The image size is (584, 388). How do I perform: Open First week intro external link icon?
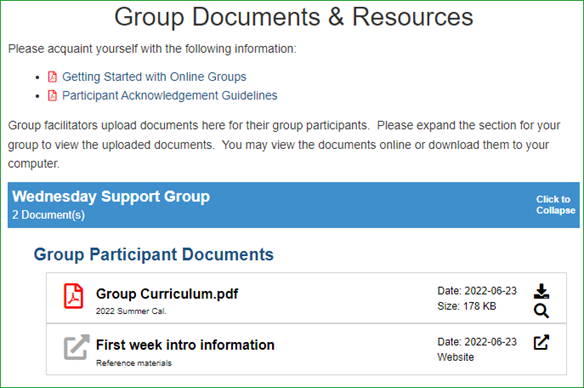point(541,342)
